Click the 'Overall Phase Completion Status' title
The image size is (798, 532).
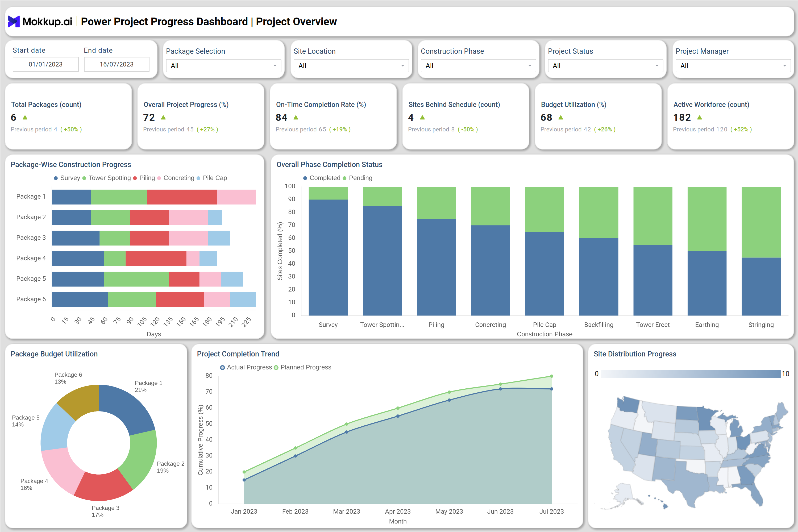[329, 165]
